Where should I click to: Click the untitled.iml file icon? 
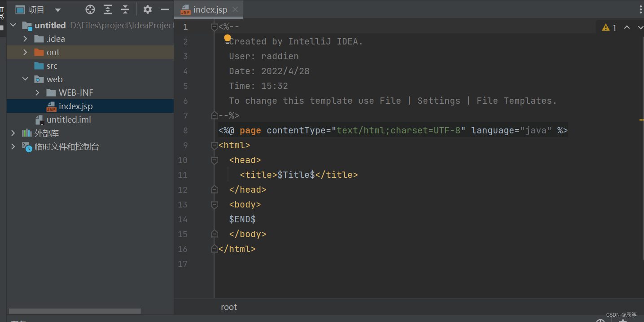tap(39, 120)
